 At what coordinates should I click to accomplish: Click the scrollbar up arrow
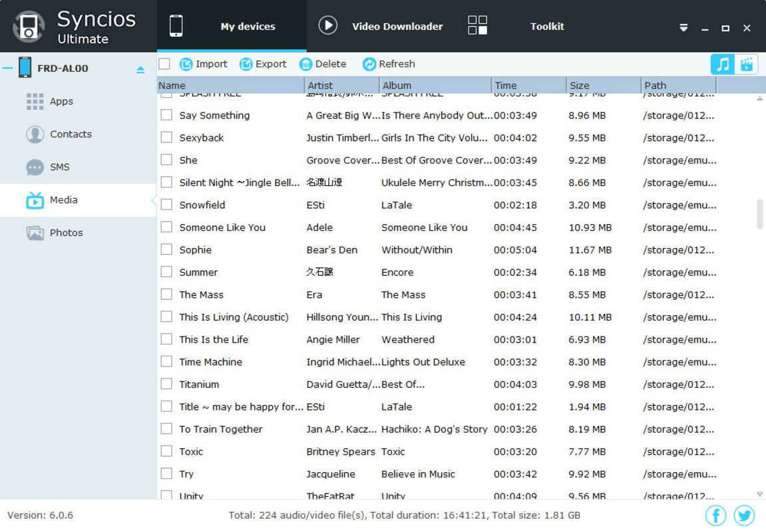click(x=759, y=98)
